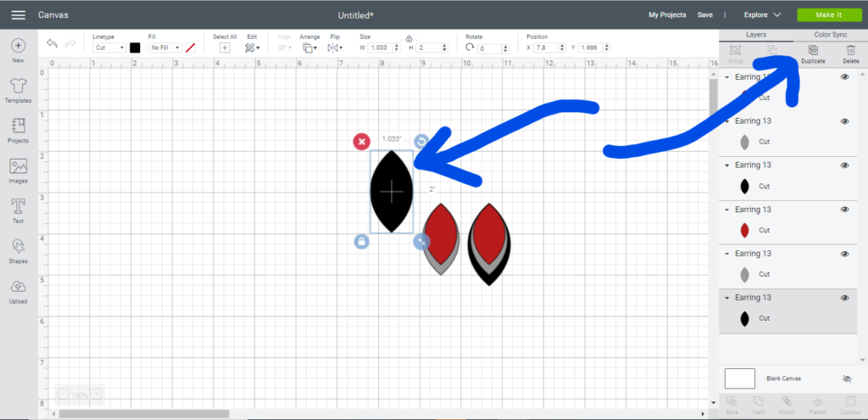
Task: Hide the red Earring 13 layer
Action: click(845, 210)
